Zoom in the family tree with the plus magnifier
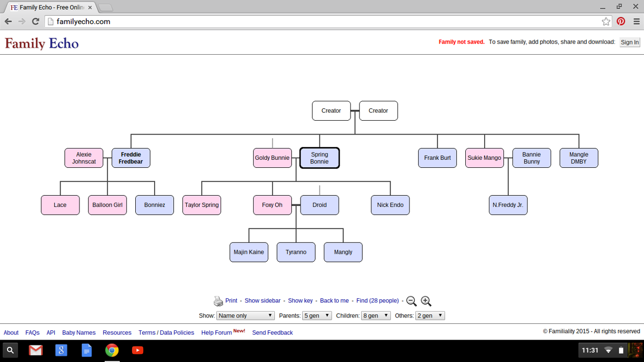Screen dimensions: 644x362 tap(426, 301)
